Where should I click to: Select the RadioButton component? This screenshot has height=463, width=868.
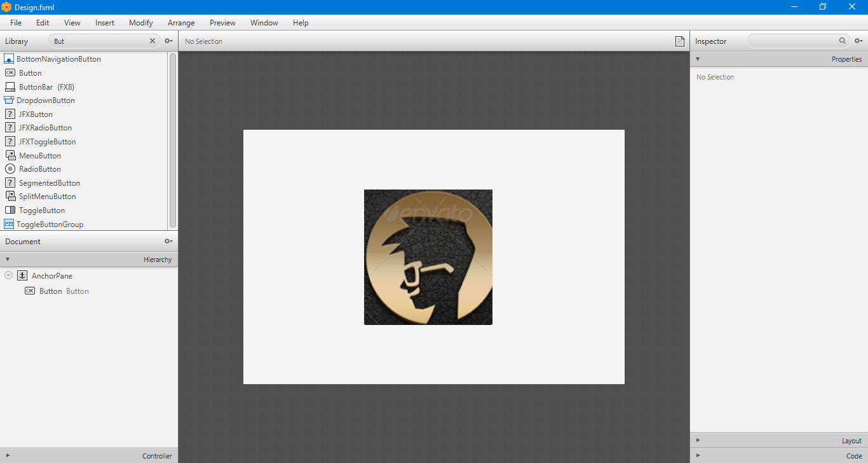coord(39,169)
